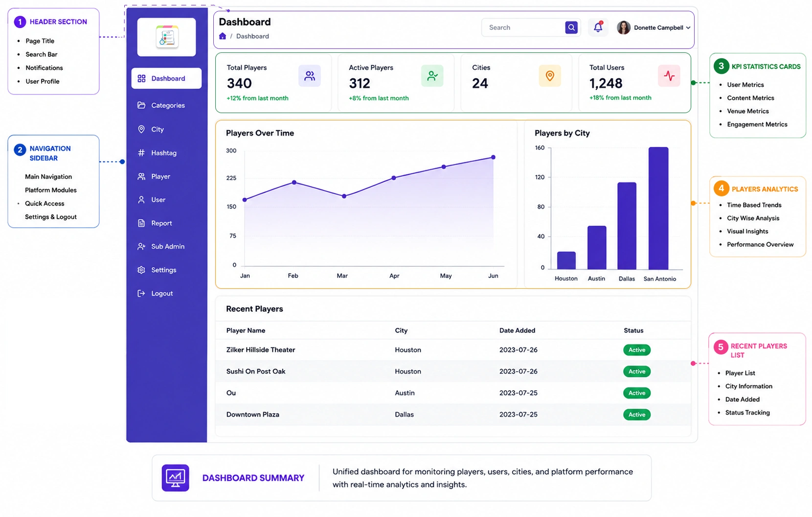Click the Active Players user-check icon
Screen dimensions: 812x517
432,76
